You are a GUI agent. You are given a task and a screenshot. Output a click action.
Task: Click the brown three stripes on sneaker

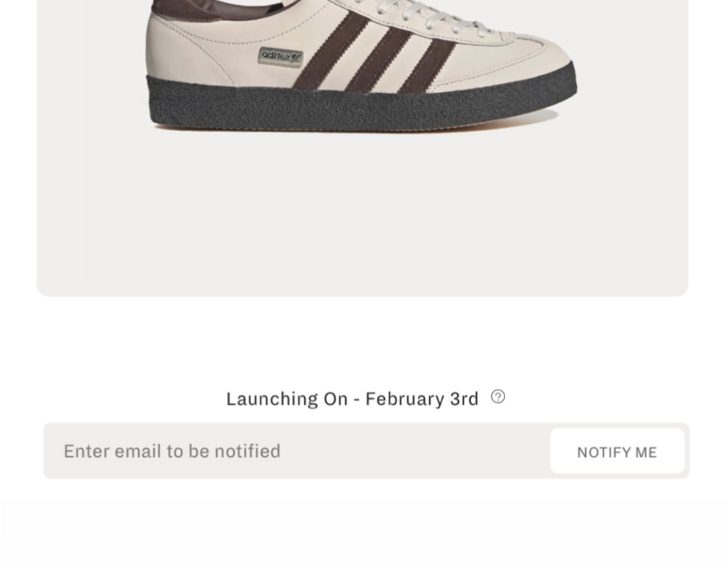(x=375, y=52)
